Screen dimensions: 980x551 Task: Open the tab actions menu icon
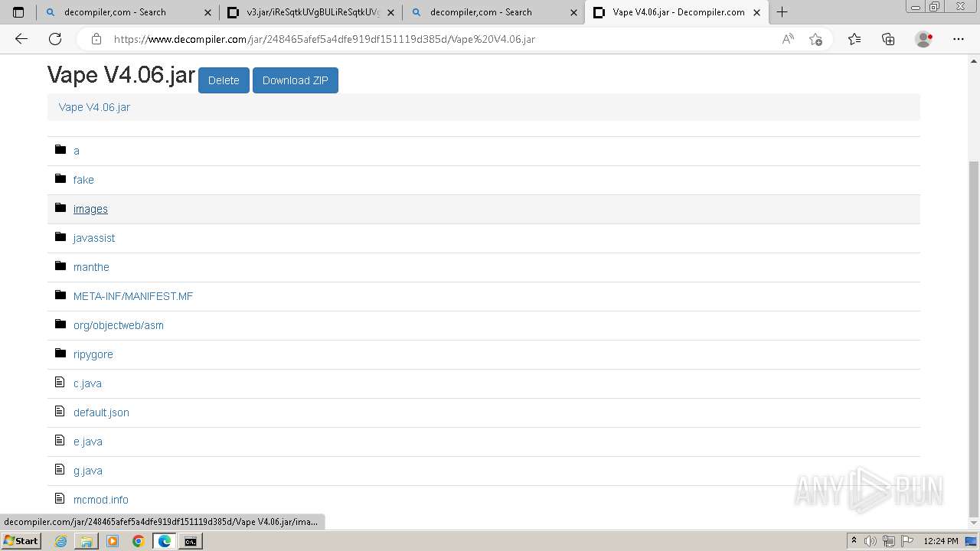click(18, 12)
